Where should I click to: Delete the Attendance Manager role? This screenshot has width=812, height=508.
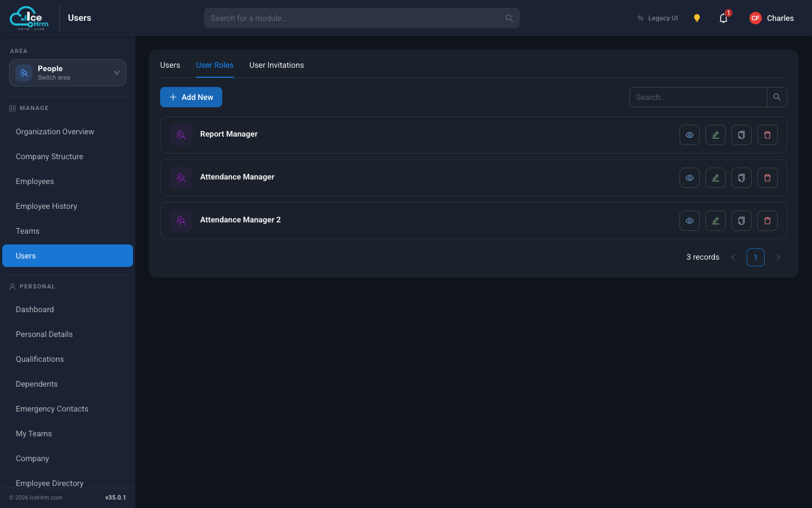coord(767,178)
